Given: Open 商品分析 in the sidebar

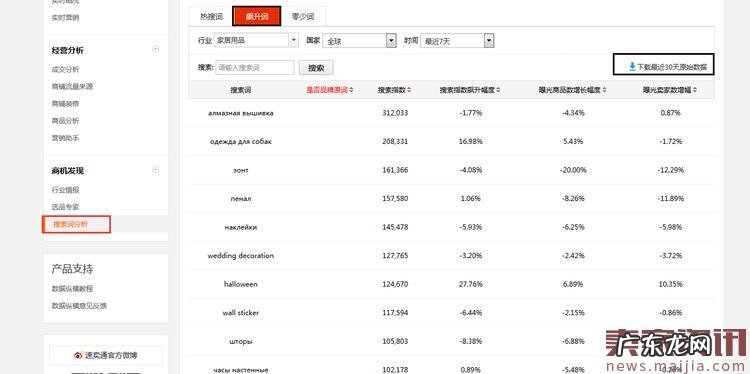Looking at the screenshot, I should 66,121.
